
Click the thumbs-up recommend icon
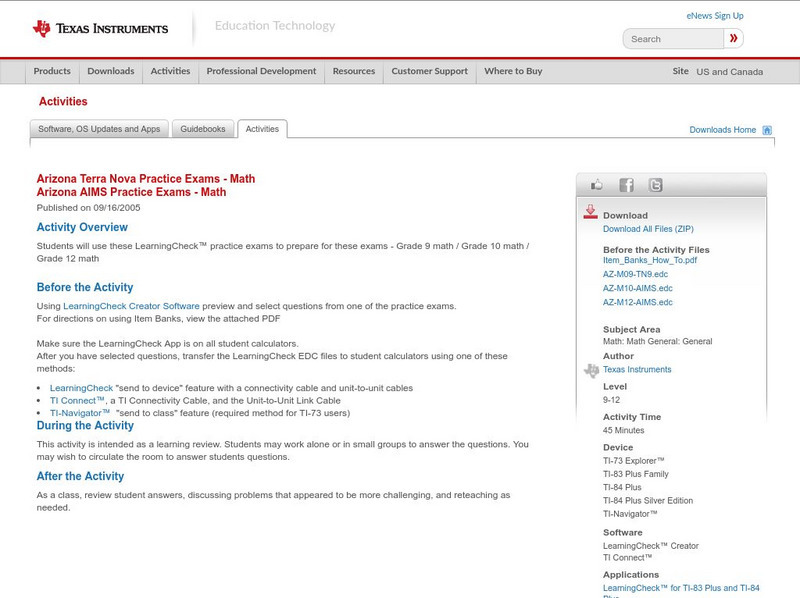(597, 183)
